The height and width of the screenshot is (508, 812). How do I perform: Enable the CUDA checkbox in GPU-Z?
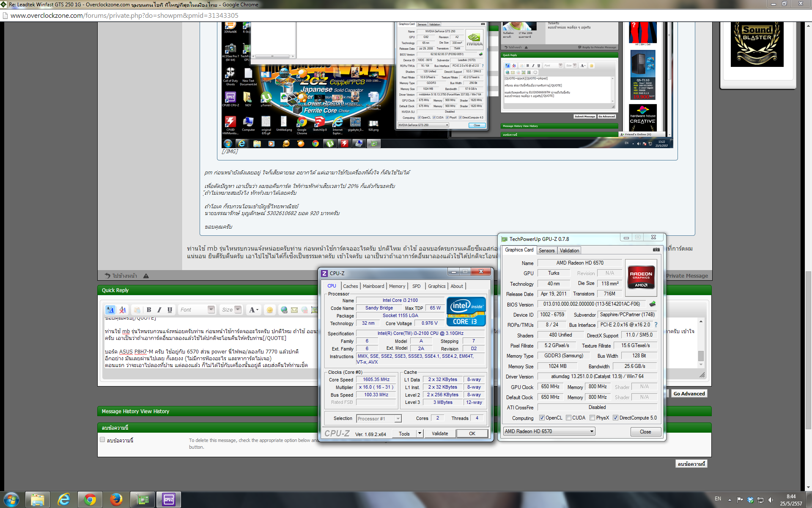coord(568,418)
